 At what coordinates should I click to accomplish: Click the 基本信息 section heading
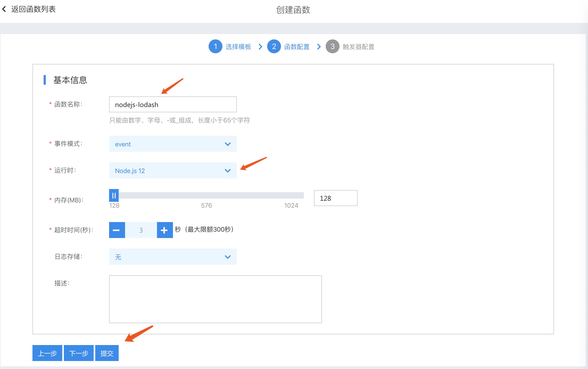pos(70,80)
